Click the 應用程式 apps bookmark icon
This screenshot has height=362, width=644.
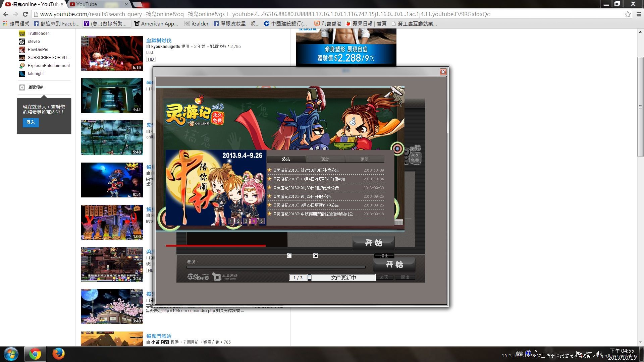click(x=5, y=23)
